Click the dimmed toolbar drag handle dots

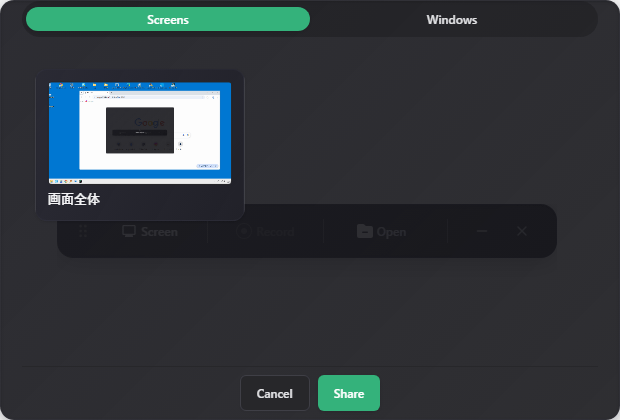[83, 231]
